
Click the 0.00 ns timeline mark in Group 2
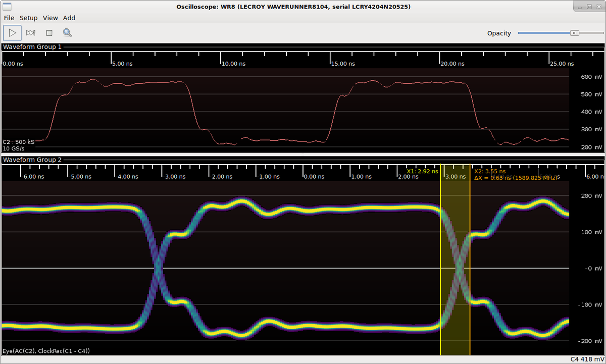313,177
